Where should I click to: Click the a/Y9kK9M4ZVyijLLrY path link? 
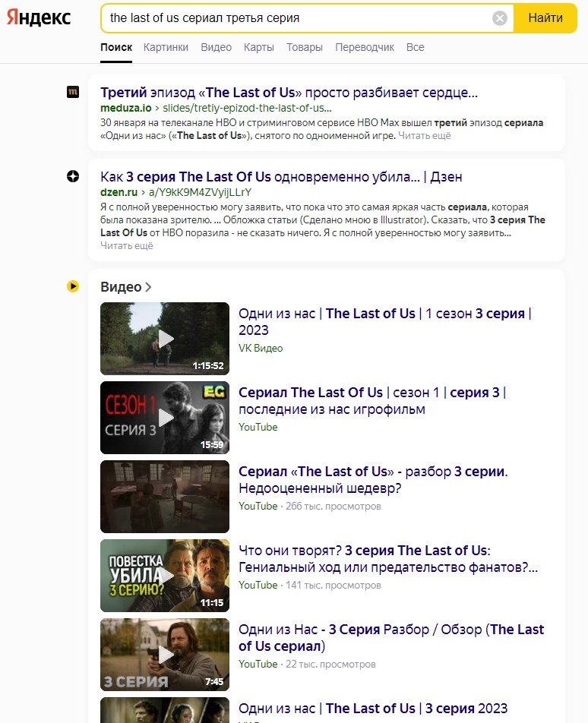click(200, 192)
